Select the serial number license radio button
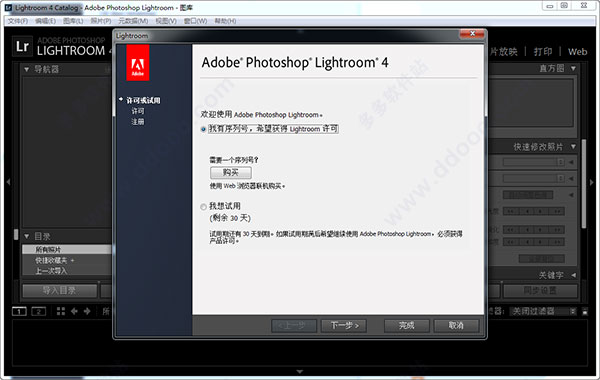 pos(203,129)
